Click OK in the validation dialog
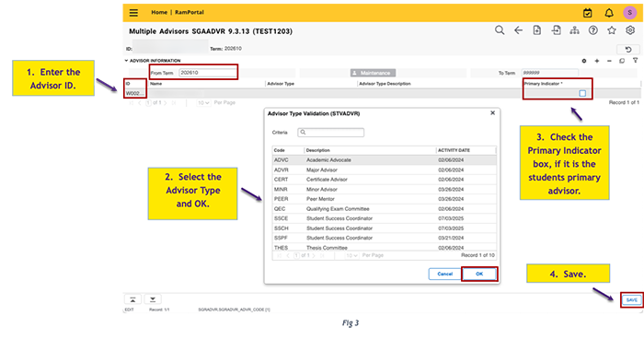 (x=479, y=274)
